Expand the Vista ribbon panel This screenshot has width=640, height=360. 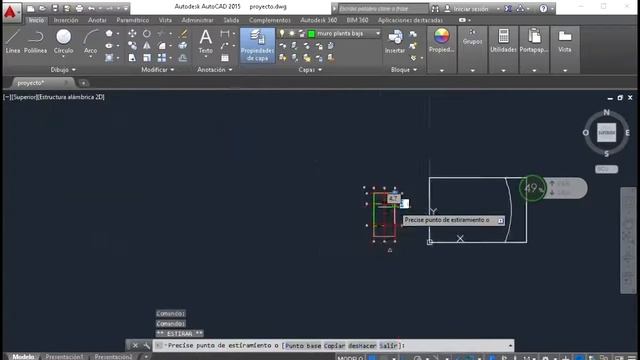point(565,71)
